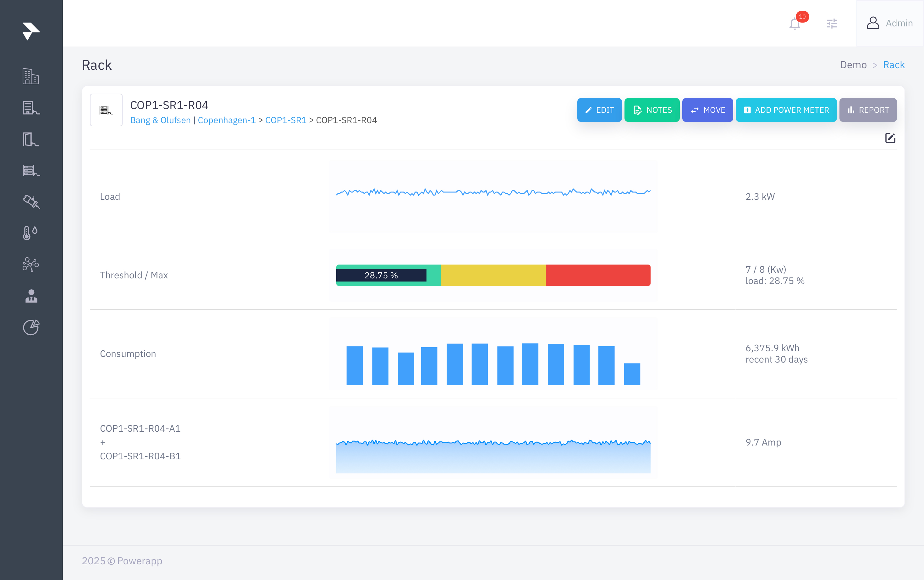Screen dimensions: 924x580
Task: Open the notifications bell icon
Action: (x=795, y=24)
